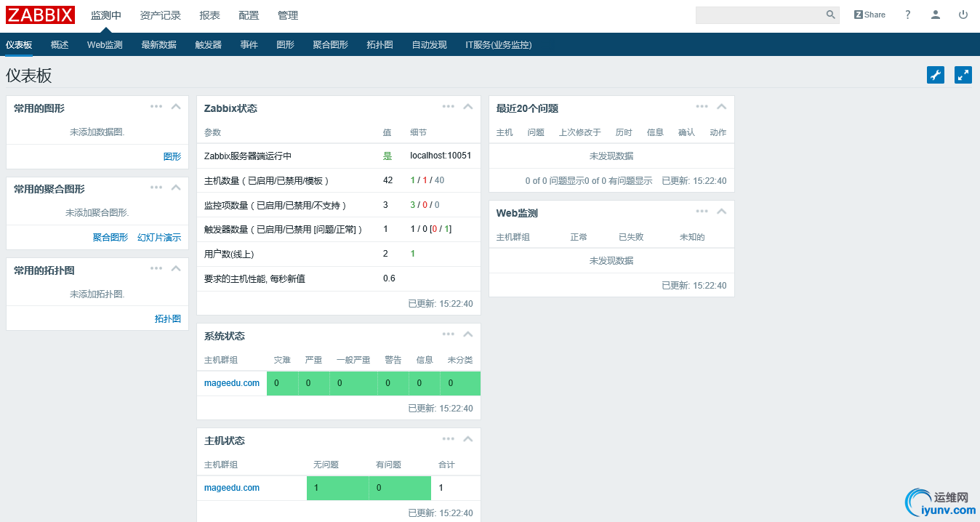Click the power logout icon
This screenshot has height=522, width=980.
pos(963,15)
